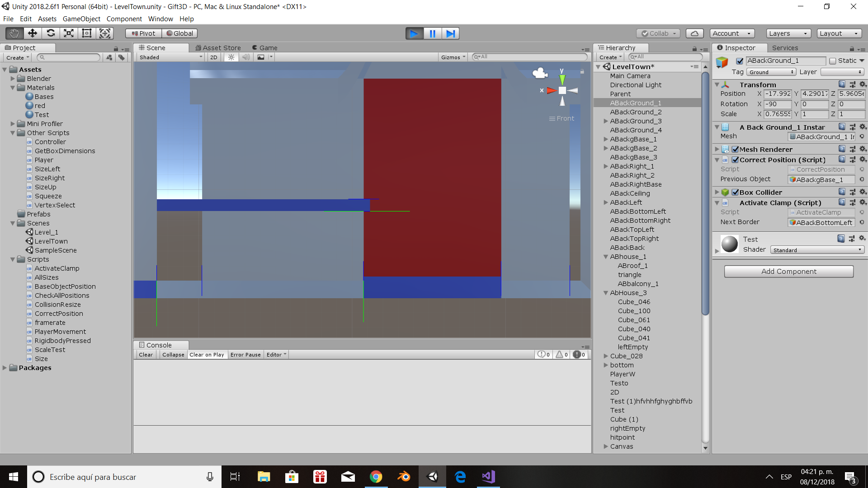This screenshot has height=488, width=868.
Task: Toggle scene audio speaker icon
Action: pyautogui.click(x=246, y=57)
